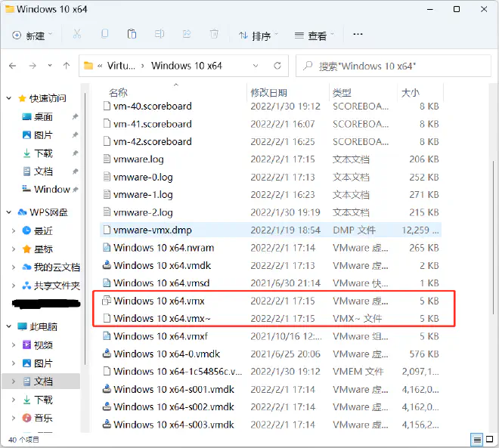Open the three-dots more options menu
The width and height of the screenshot is (499, 448).
(x=358, y=35)
